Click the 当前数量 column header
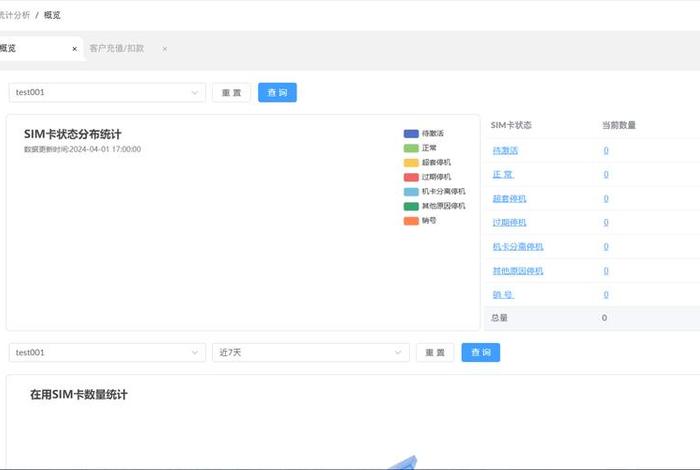This screenshot has width=700, height=470. (619, 125)
